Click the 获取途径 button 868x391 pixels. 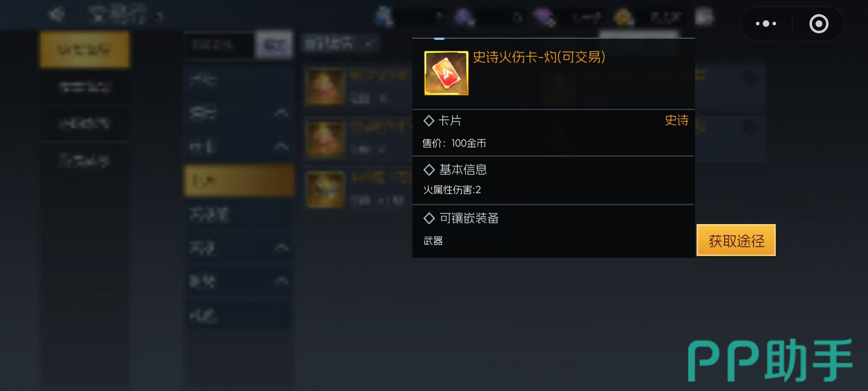(736, 240)
